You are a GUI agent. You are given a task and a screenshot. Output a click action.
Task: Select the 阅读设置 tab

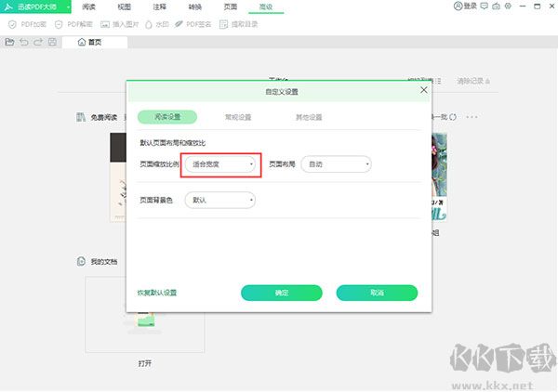click(167, 117)
